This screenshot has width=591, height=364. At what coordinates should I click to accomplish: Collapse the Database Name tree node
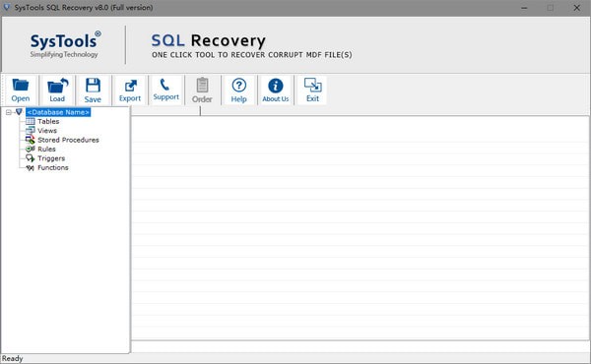8,112
